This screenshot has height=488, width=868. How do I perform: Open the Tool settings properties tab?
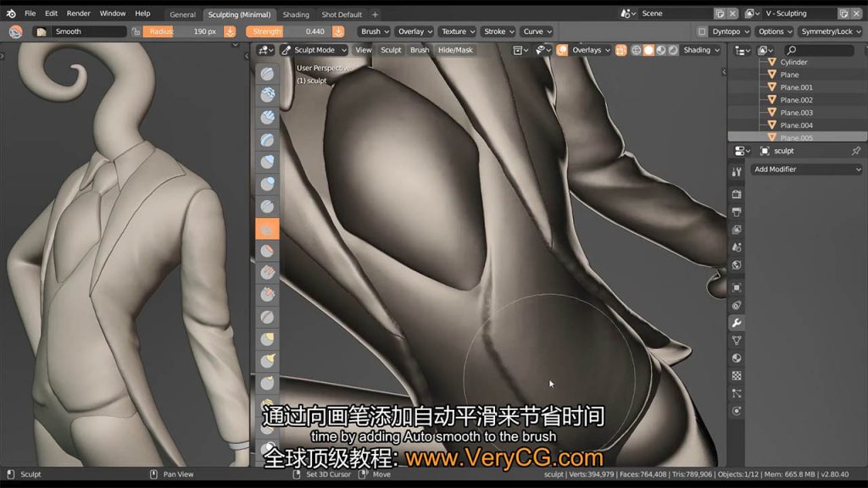[737, 172]
